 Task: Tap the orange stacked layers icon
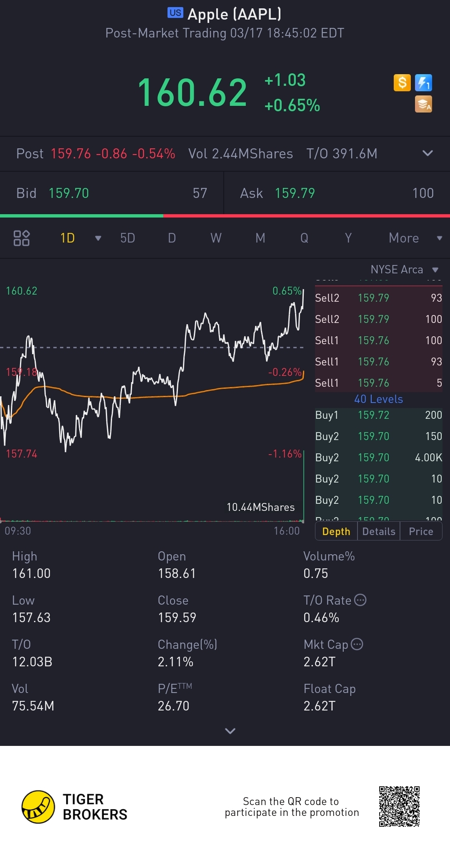423,104
